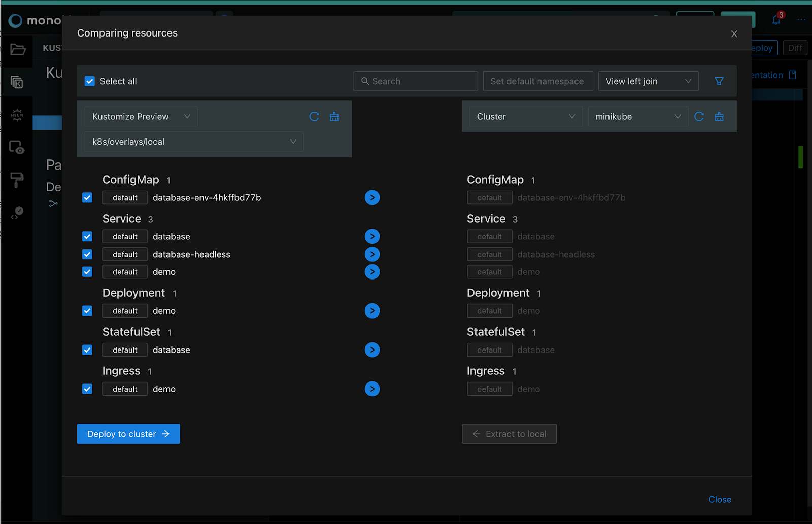Open the View left join dropdown
This screenshot has height=524, width=812.
point(648,81)
